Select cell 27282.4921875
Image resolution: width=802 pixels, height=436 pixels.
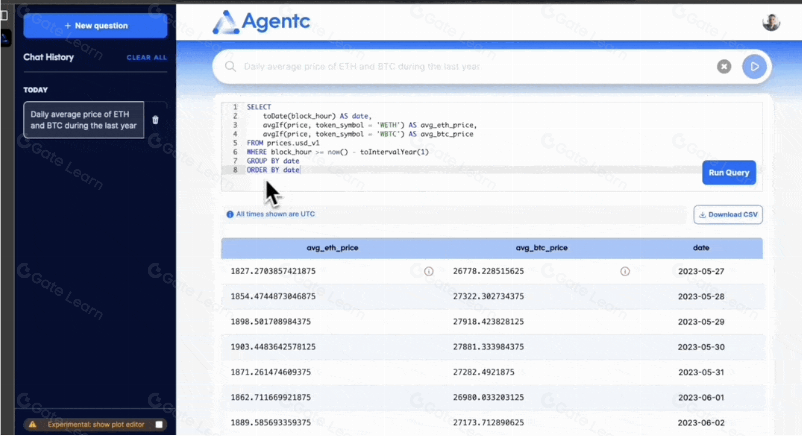click(483, 372)
